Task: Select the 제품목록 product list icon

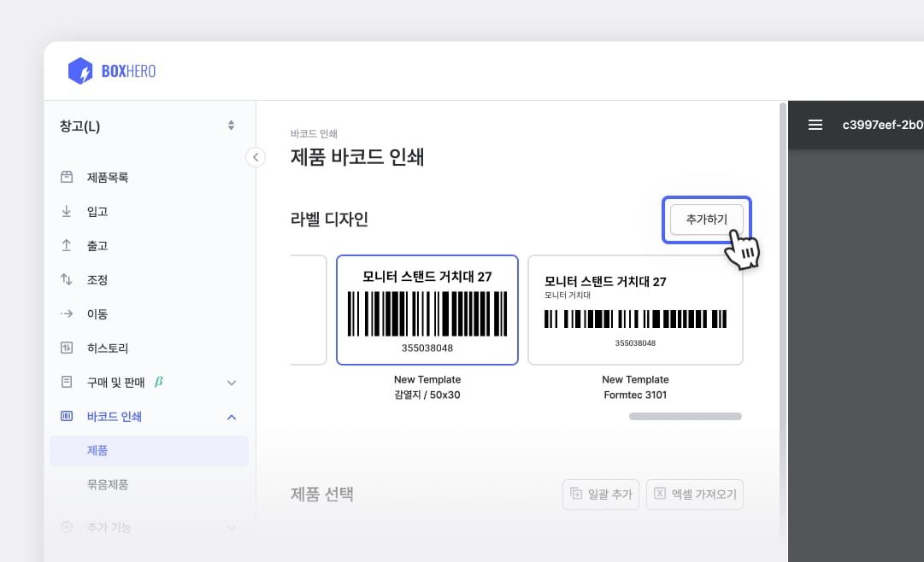Action: 67,177
